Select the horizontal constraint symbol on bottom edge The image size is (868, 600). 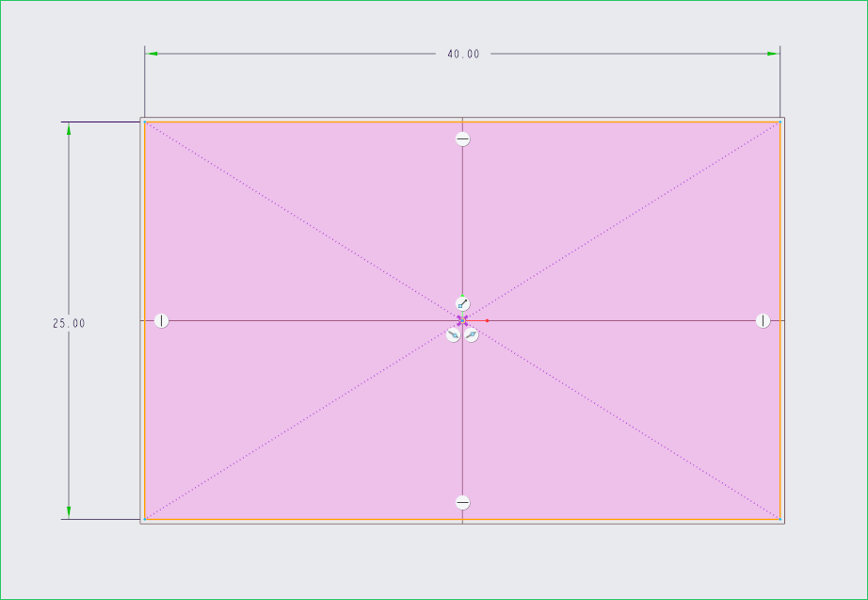pyautogui.click(x=462, y=502)
